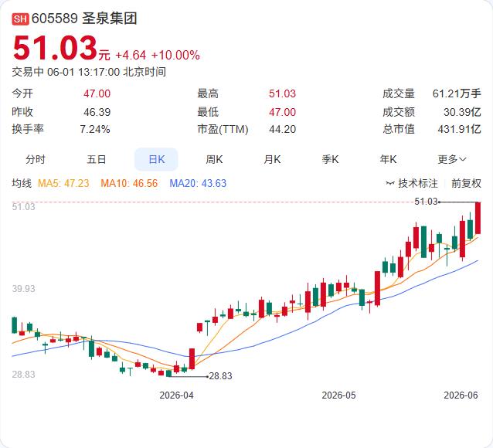Click the 2026-05 date axis label
493x448 pixels.
[x=338, y=395]
